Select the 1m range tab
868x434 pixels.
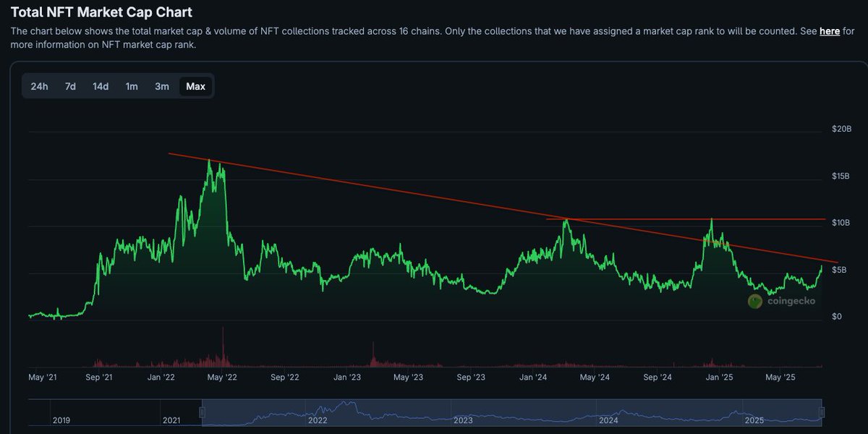132,87
